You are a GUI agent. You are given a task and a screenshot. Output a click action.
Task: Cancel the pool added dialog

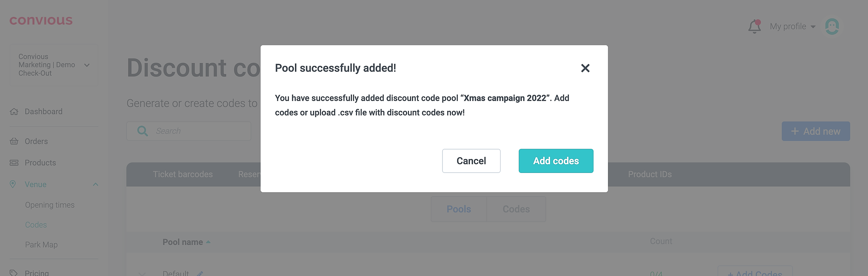pyautogui.click(x=471, y=161)
